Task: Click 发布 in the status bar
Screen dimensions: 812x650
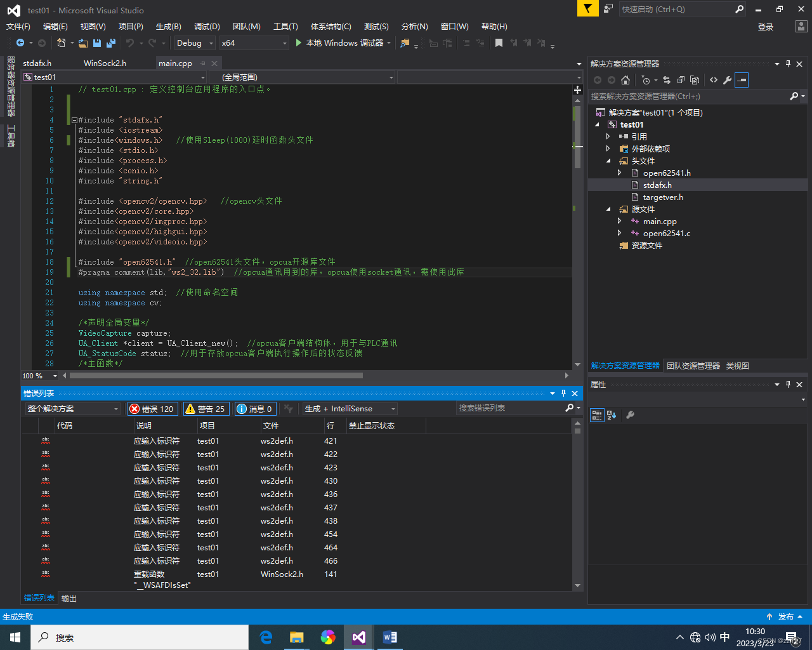Action: click(786, 617)
